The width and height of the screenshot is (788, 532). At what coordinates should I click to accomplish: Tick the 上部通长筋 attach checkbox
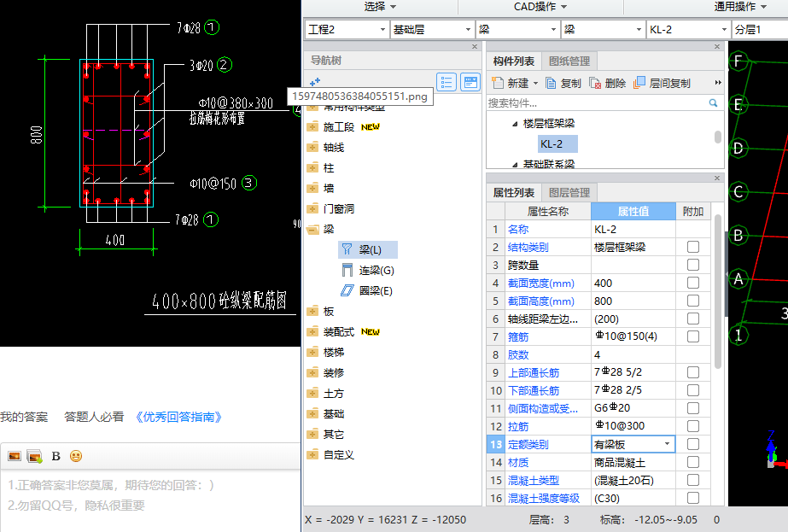(693, 372)
